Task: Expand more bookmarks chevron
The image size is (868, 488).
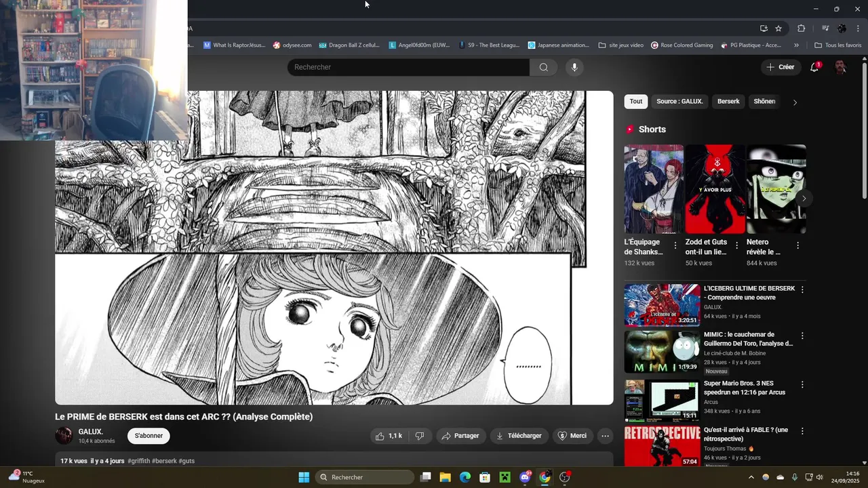Action: (796, 45)
